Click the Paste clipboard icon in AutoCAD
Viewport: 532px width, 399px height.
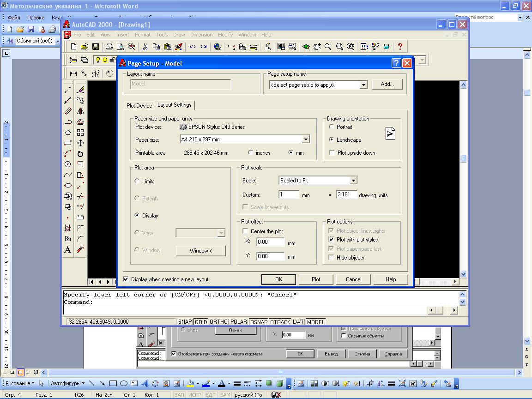[x=167, y=47]
